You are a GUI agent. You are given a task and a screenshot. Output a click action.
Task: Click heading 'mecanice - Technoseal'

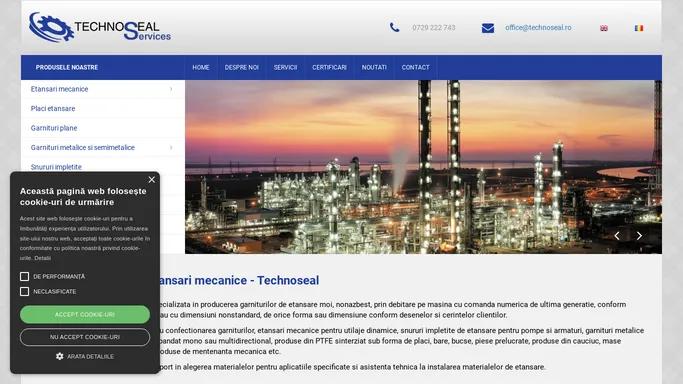pyautogui.click(x=257, y=280)
